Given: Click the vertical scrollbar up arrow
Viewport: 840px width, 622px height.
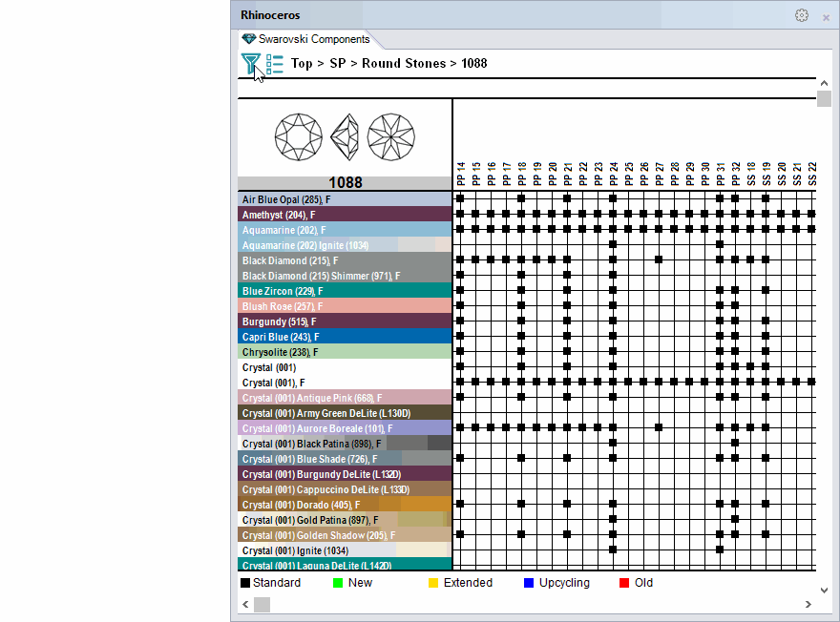Looking at the screenshot, I should pos(824,83).
